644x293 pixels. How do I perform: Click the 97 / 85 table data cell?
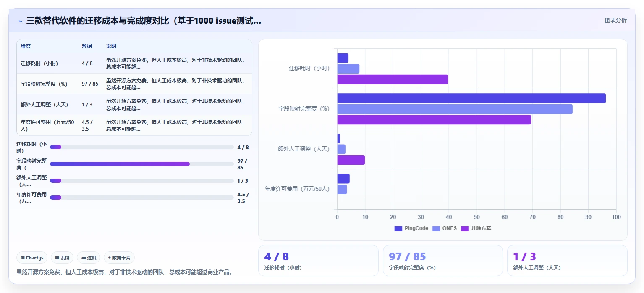coord(90,84)
